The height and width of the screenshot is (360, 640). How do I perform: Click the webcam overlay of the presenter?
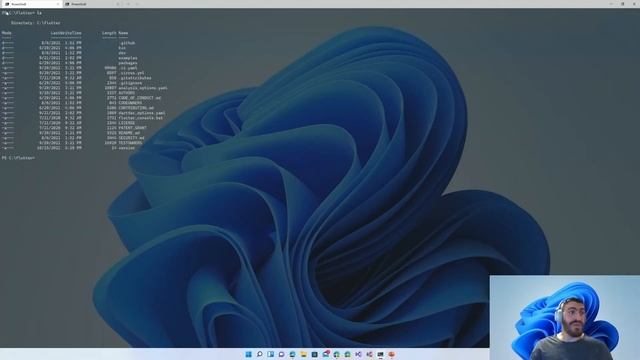[565, 318]
